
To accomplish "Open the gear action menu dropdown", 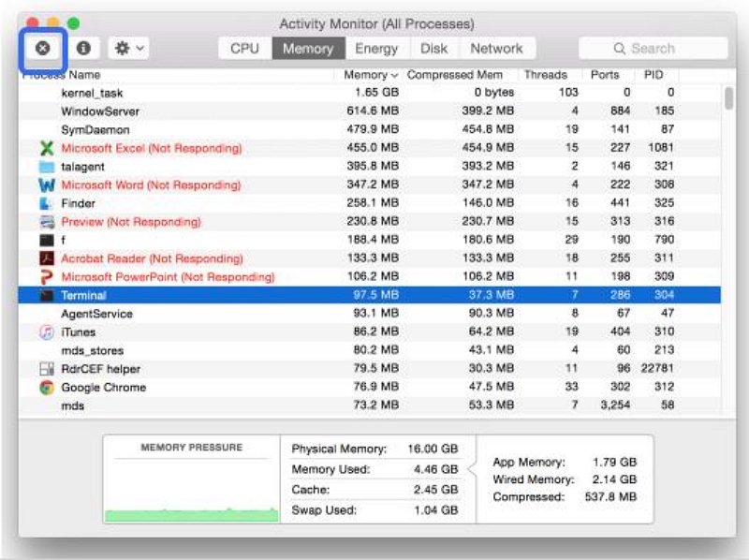I will coord(128,49).
